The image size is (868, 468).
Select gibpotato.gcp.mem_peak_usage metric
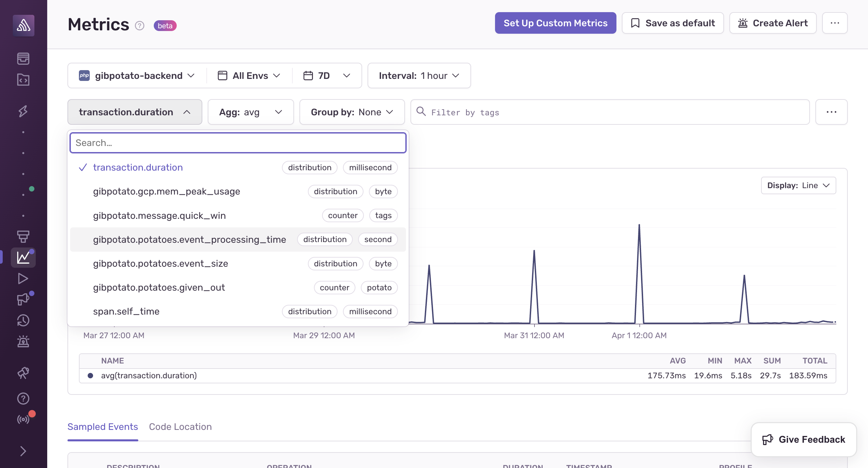pyautogui.click(x=238, y=192)
